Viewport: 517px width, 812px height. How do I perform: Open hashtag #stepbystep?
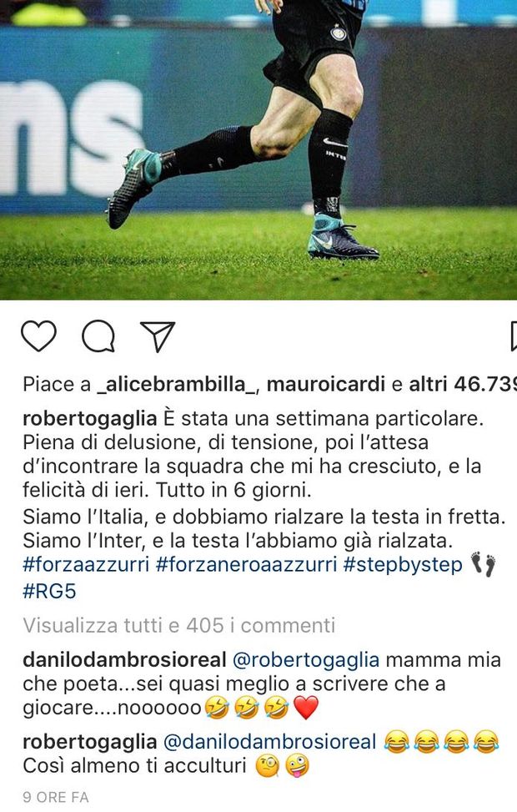pyautogui.click(x=403, y=565)
